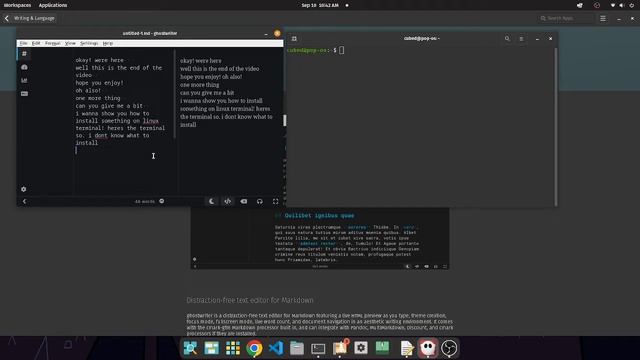Toggle Hemingway mode backspace icon
Image resolution: width=640 pixels, height=360 pixels.
pos(244,201)
